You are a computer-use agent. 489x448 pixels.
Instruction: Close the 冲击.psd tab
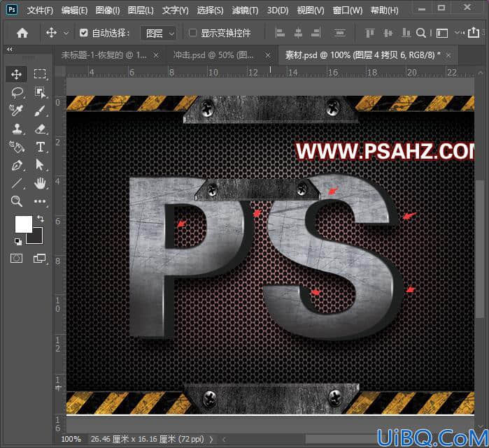click(x=267, y=55)
